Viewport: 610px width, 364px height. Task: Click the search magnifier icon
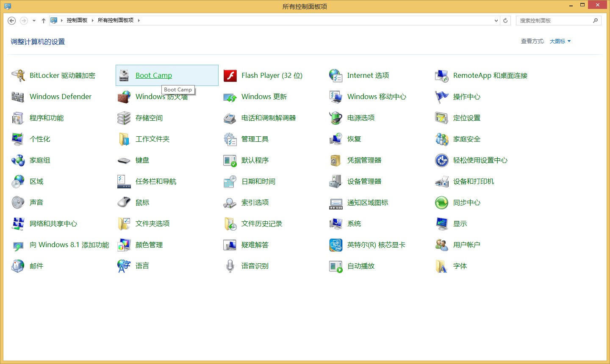[595, 20]
